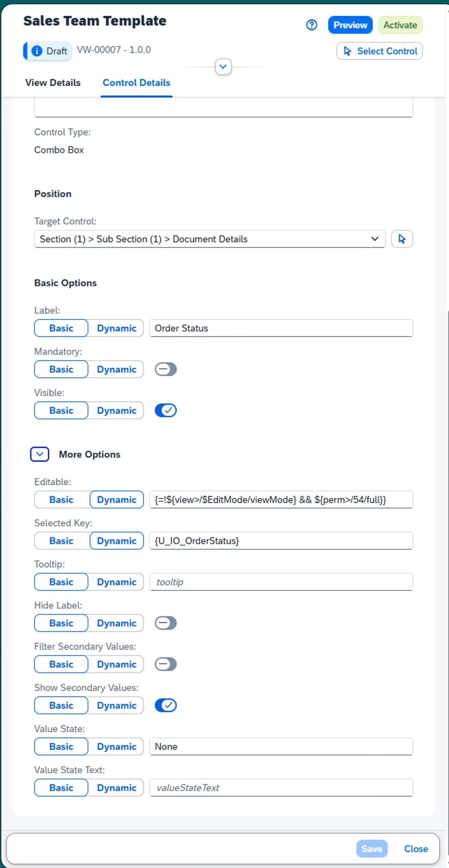449x868 pixels.
Task: Select the Control Details tab
Action: point(136,83)
